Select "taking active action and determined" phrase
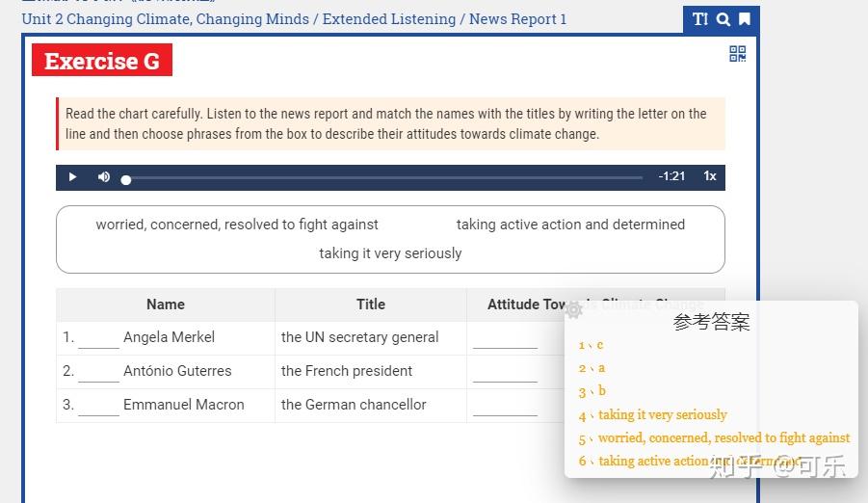 (x=570, y=225)
